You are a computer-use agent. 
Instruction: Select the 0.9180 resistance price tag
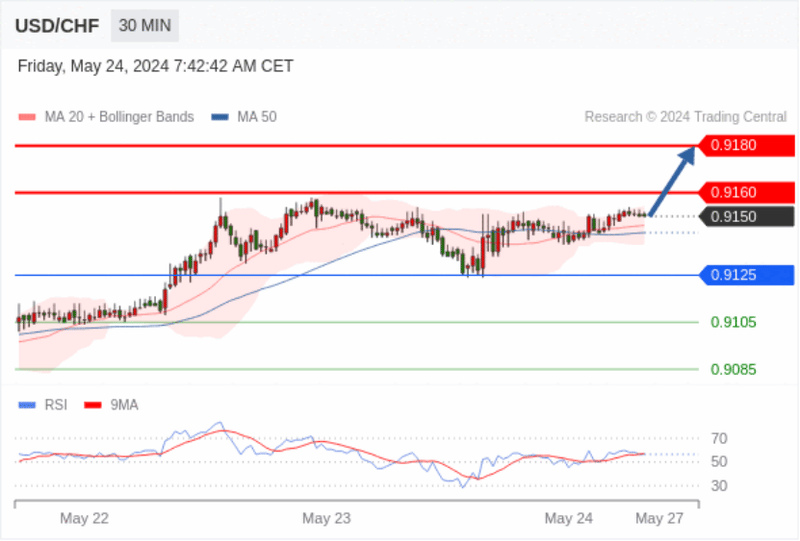pyautogui.click(x=746, y=145)
